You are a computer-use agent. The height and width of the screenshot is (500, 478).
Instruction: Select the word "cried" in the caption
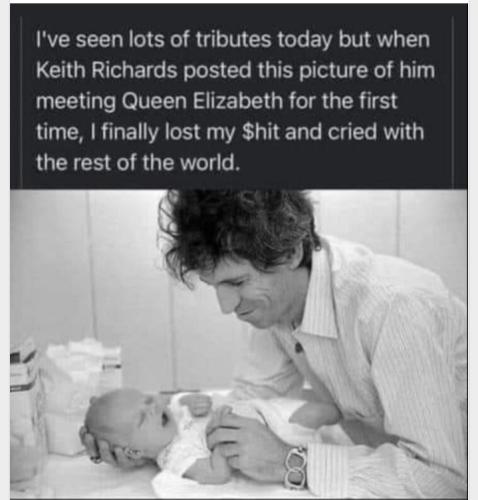pos(352,132)
